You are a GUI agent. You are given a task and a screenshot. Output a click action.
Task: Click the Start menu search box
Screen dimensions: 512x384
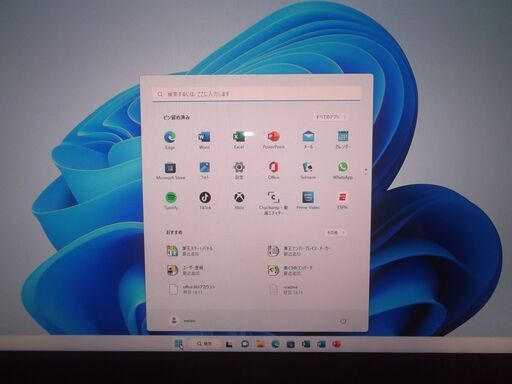pyautogui.click(x=257, y=94)
